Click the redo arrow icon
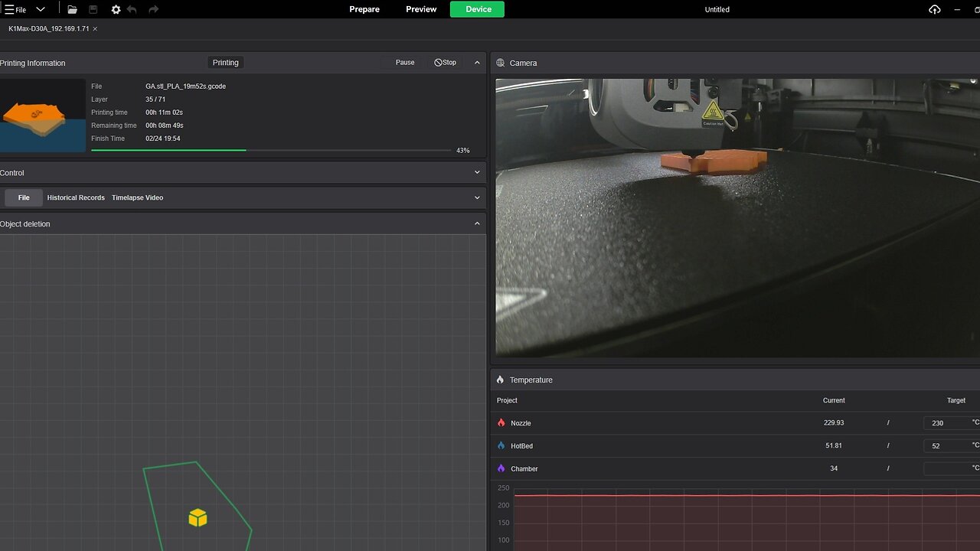 pyautogui.click(x=153, y=9)
